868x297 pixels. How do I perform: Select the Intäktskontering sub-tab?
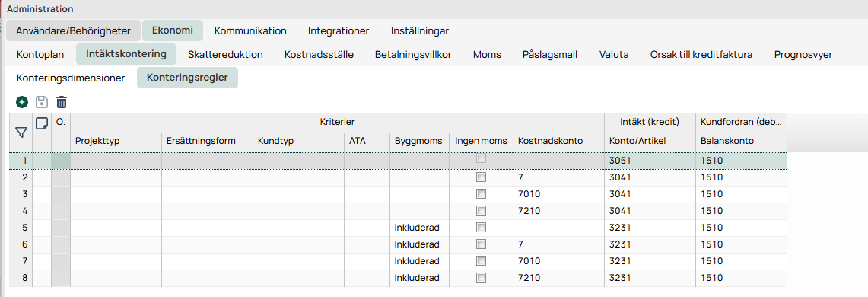126,54
